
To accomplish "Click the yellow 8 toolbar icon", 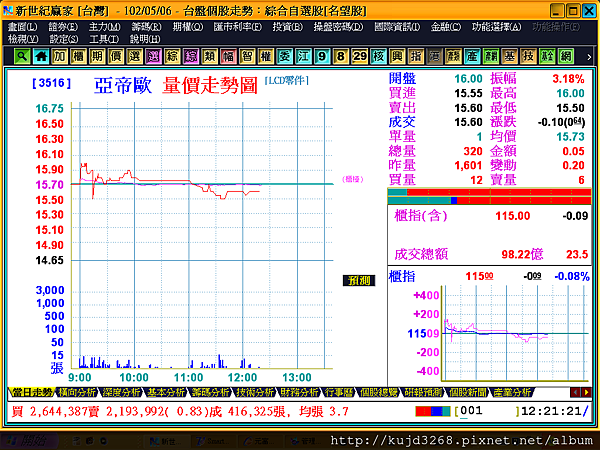I will pyautogui.click(x=341, y=57).
